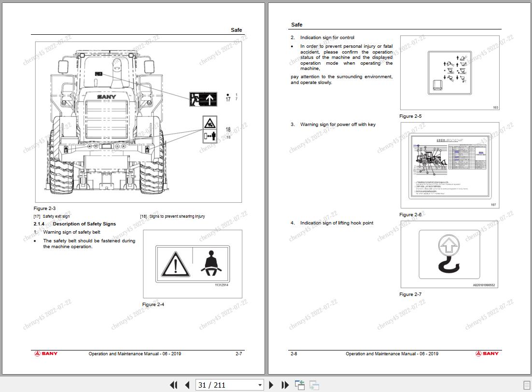Click the page number '2-8' in right footer
This screenshot has height=392, width=532.
[x=294, y=354]
